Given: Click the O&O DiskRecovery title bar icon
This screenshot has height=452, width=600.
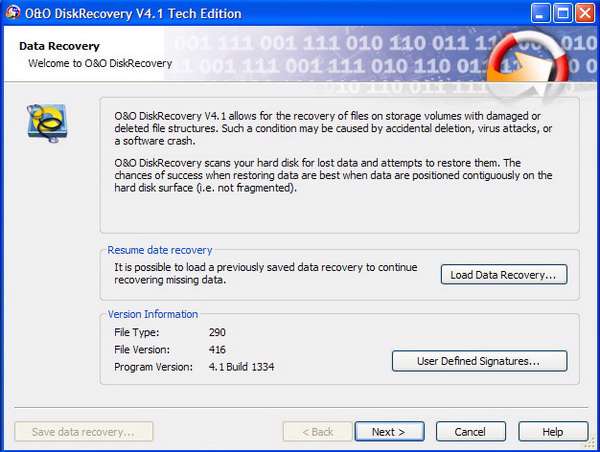Looking at the screenshot, I should point(13,13).
